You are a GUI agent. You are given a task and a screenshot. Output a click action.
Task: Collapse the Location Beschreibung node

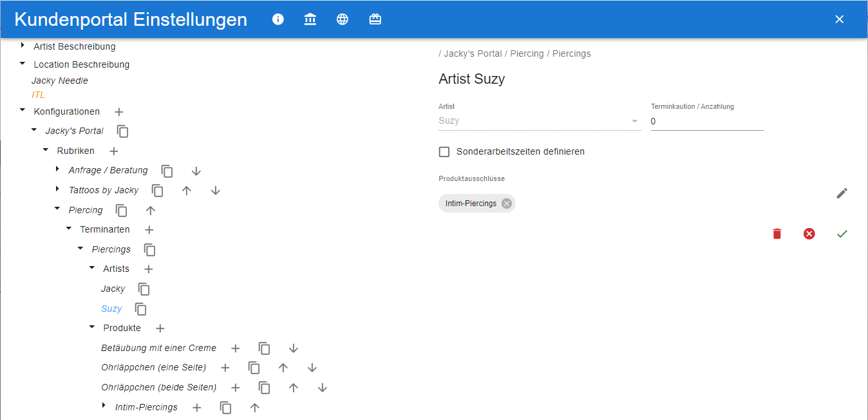tap(23, 63)
